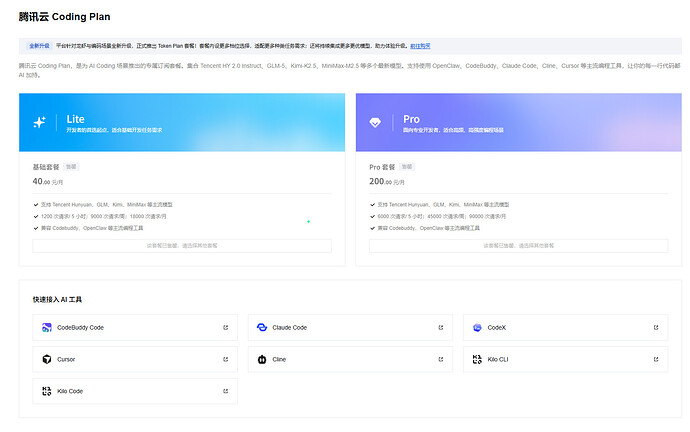The height and width of the screenshot is (432, 690).
Task: Open the Claude Code integration card
Action: coord(350,327)
